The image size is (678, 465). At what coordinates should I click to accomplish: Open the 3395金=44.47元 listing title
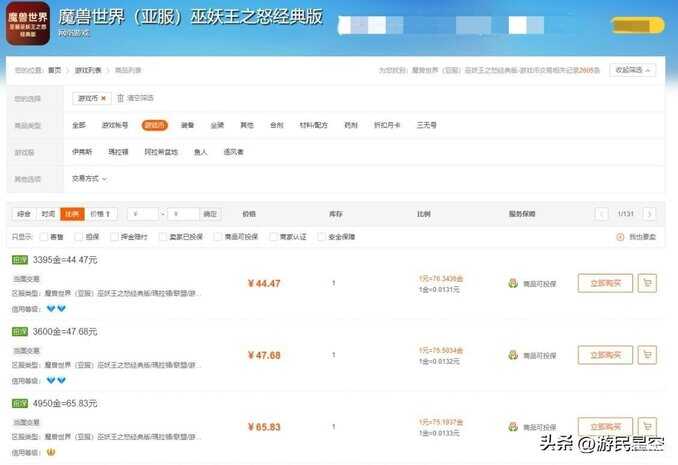click(x=65, y=260)
